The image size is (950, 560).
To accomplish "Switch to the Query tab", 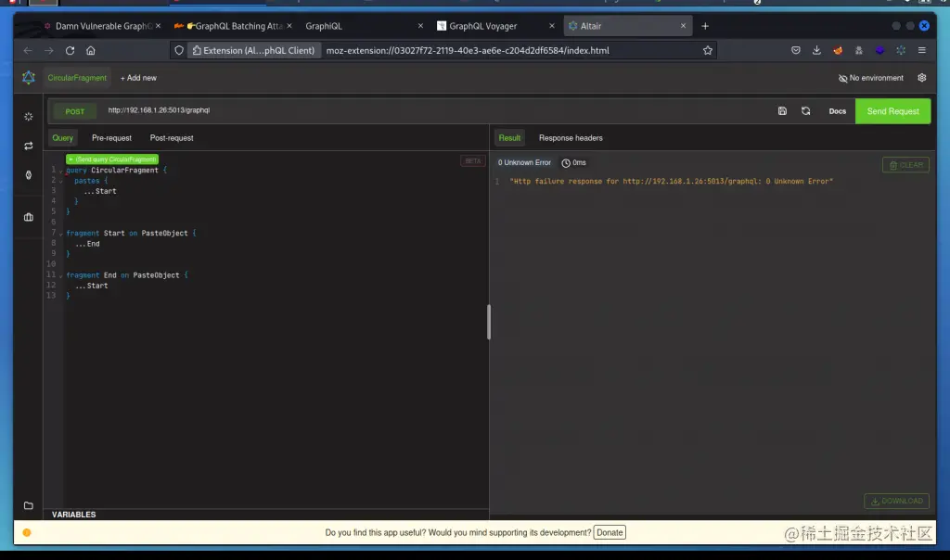I will click(x=62, y=138).
